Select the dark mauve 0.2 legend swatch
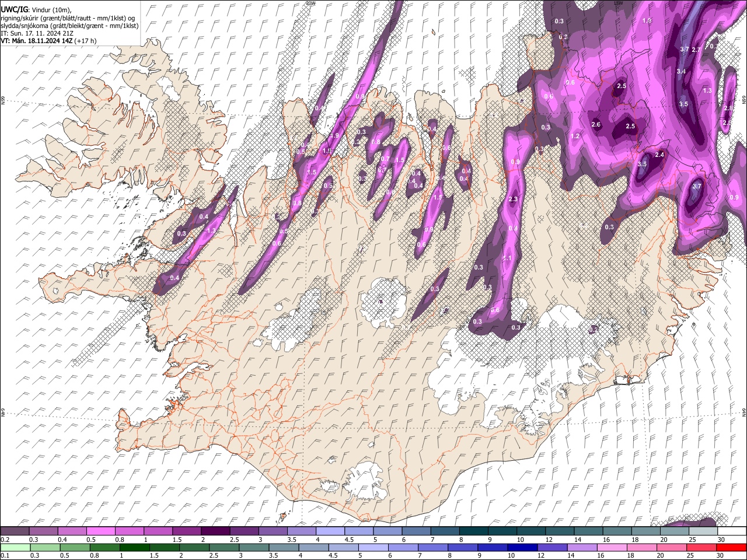Screen dimensions: 747x560 coord(15,531)
